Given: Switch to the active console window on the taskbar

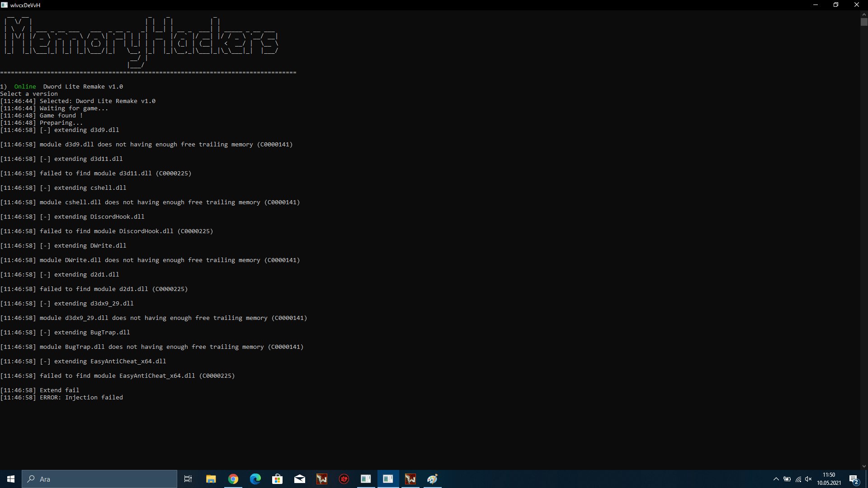Looking at the screenshot, I should click(388, 479).
